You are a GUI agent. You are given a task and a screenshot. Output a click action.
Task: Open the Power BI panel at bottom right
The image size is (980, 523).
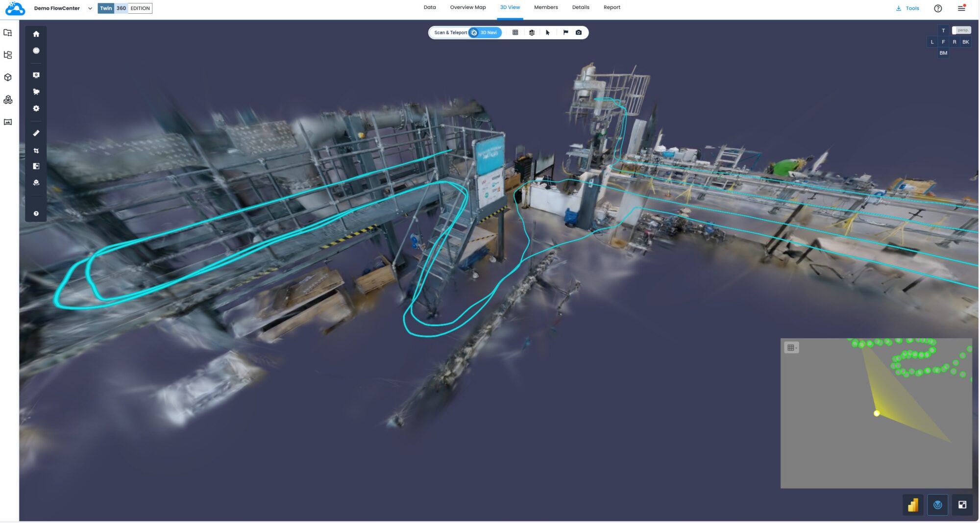coord(913,504)
